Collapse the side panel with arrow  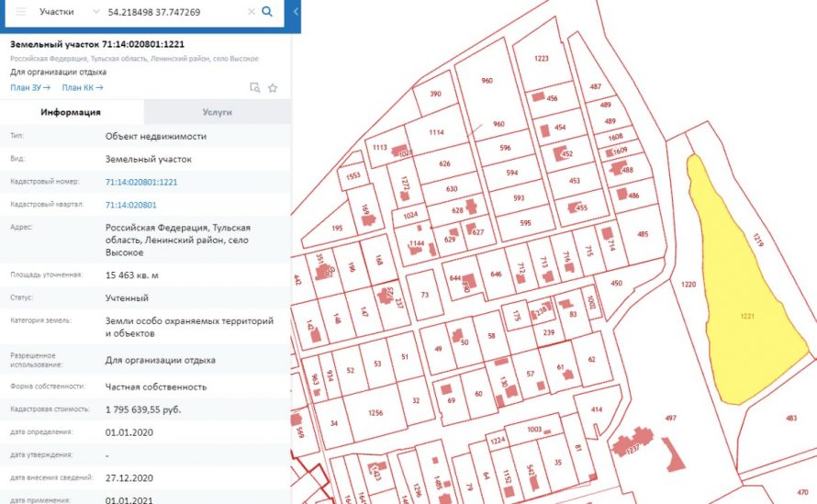[x=296, y=12]
